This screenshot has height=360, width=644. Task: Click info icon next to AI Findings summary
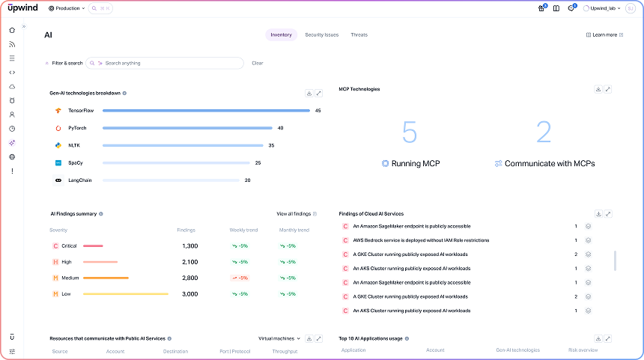(x=101, y=214)
